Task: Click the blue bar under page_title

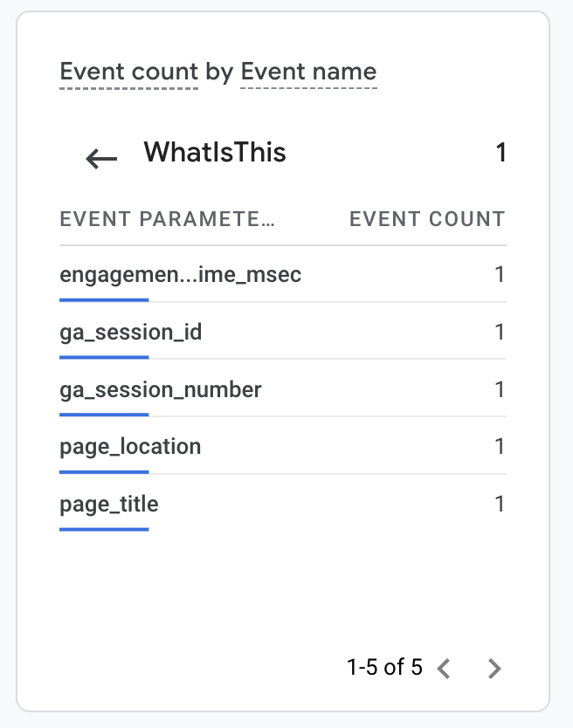Action: tap(104, 529)
